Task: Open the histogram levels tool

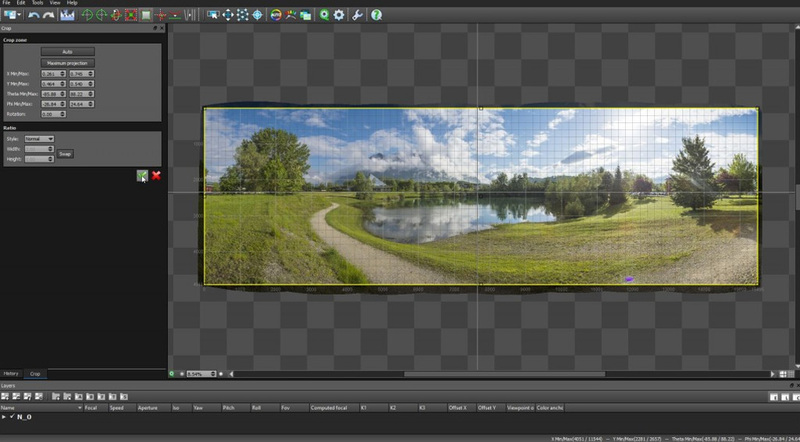Action: pyautogui.click(x=67, y=15)
